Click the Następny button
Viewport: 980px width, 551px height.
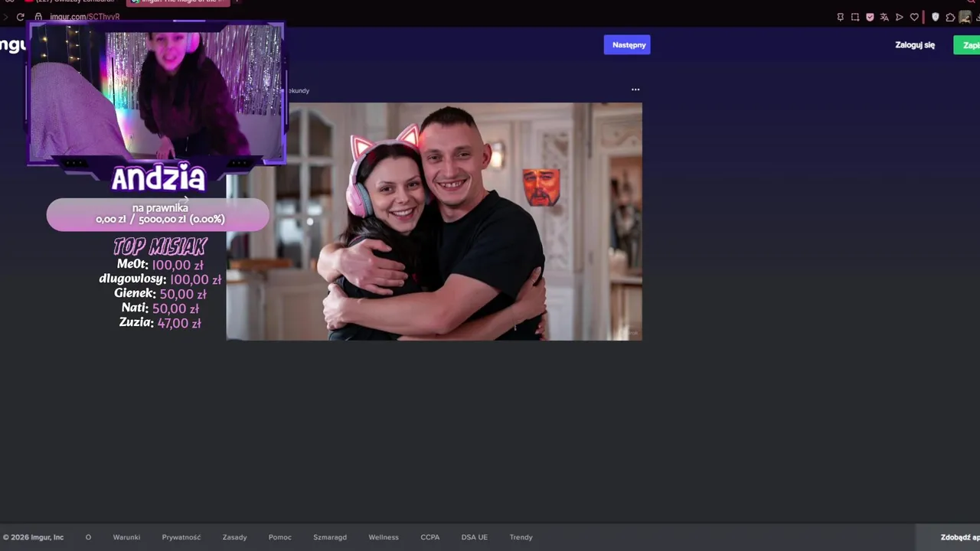pyautogui.click(x=627, y=44)
